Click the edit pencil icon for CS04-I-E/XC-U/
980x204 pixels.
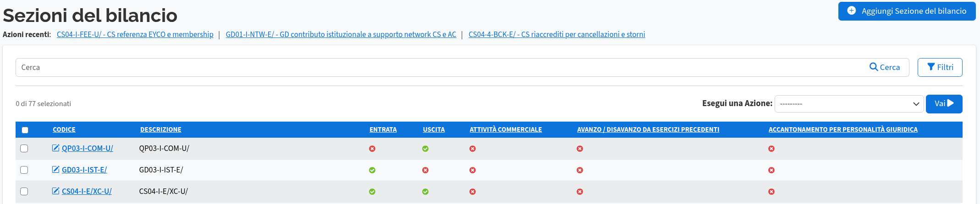(x=55, y=191)
